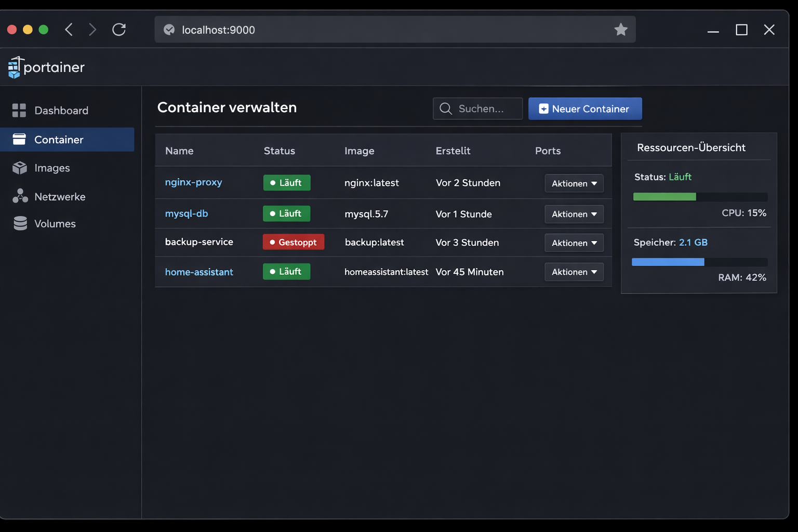Screen dimensions: 798x532
Task: Click the Läuft badge for home-assistant
Action: coord(286,271)
